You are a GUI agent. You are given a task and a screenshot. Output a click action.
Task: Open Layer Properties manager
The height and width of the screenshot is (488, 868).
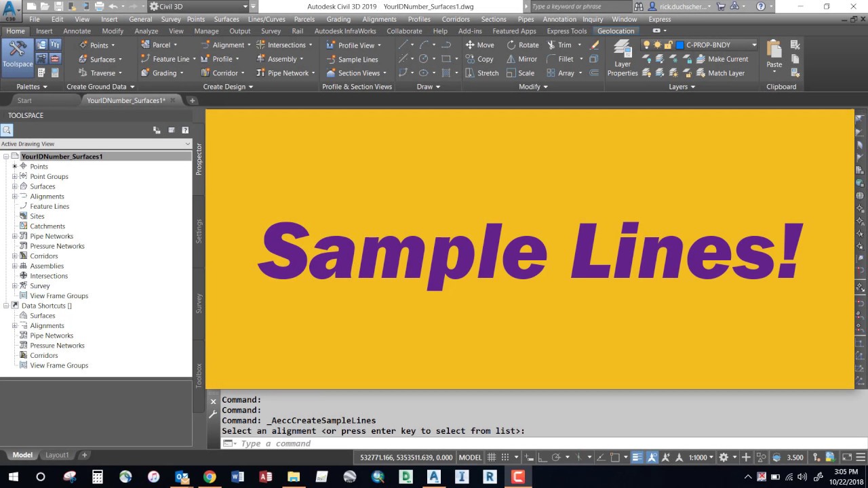(622, 58)
